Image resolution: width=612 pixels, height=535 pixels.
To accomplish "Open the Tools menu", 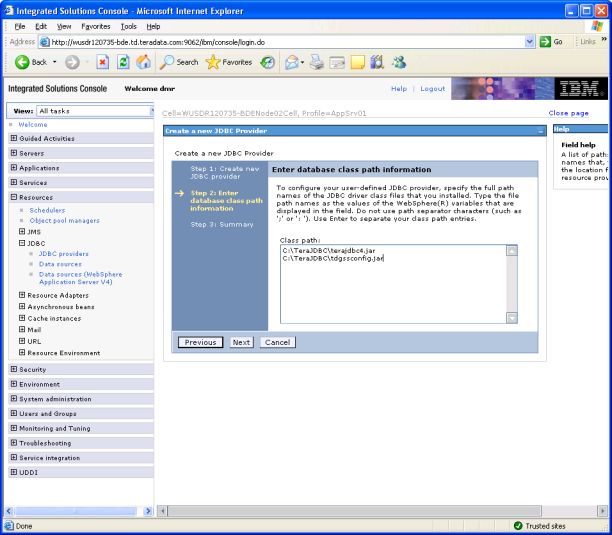I will click(128, 27).
